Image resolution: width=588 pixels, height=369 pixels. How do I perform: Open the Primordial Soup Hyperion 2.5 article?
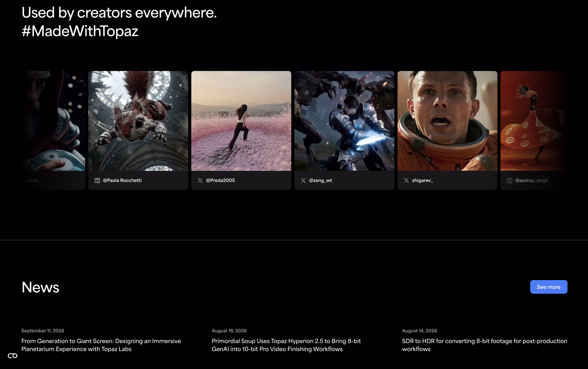coord(286,345)
